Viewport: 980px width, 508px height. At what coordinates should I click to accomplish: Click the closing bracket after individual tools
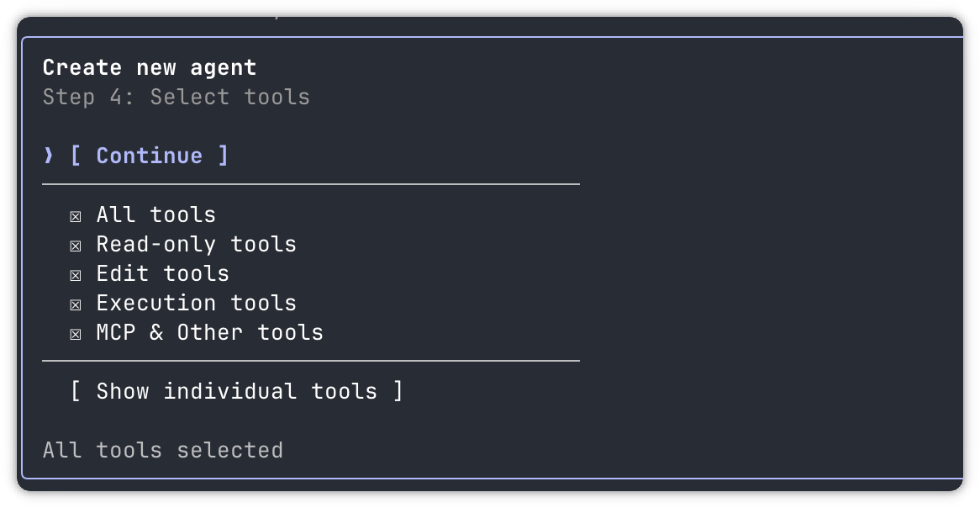398,391
